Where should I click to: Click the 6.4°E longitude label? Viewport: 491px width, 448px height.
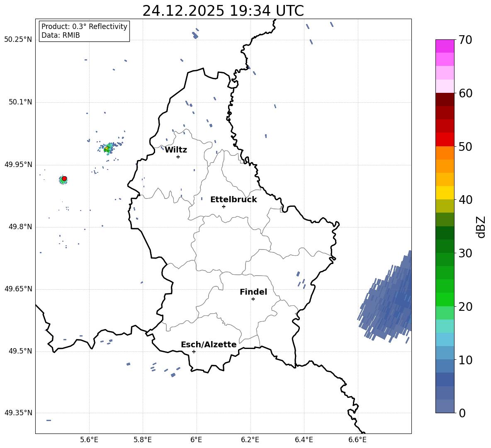(304, 440)
